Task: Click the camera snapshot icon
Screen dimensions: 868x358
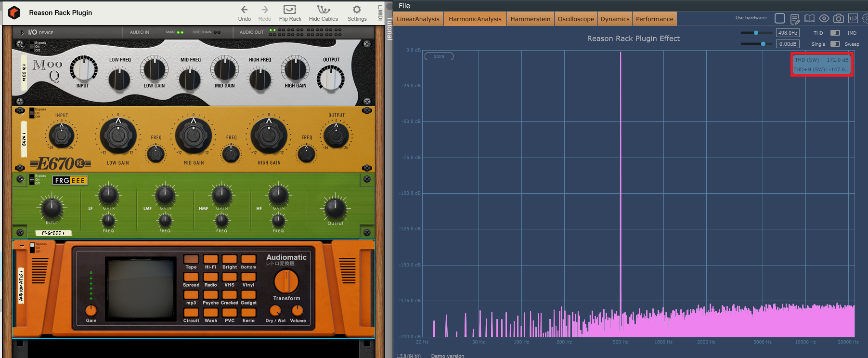Action: tap(839, 18)
